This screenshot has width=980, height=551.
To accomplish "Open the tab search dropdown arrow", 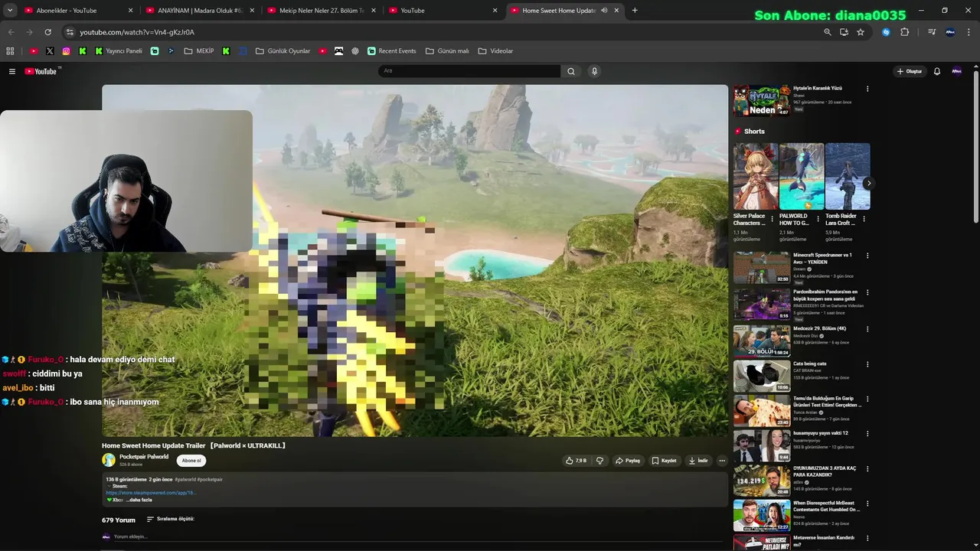I will (x=10, y=11).
